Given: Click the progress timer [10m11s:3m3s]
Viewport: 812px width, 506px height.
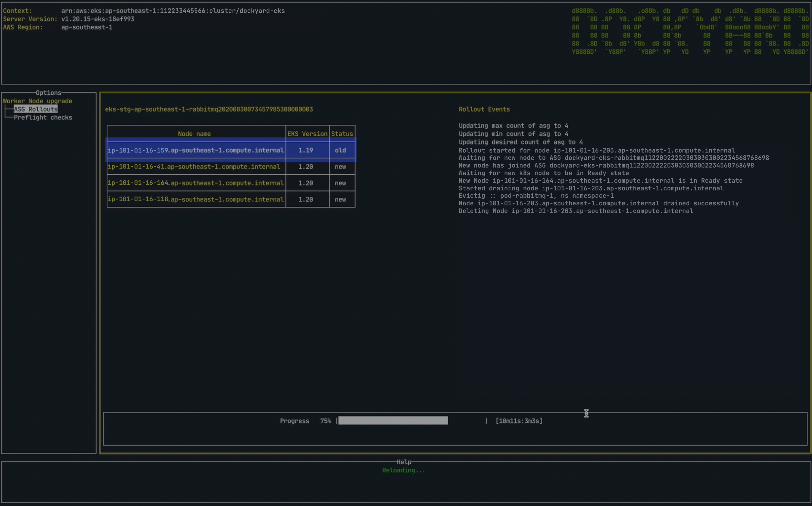Looking at the screenshot, I should 519,421.
